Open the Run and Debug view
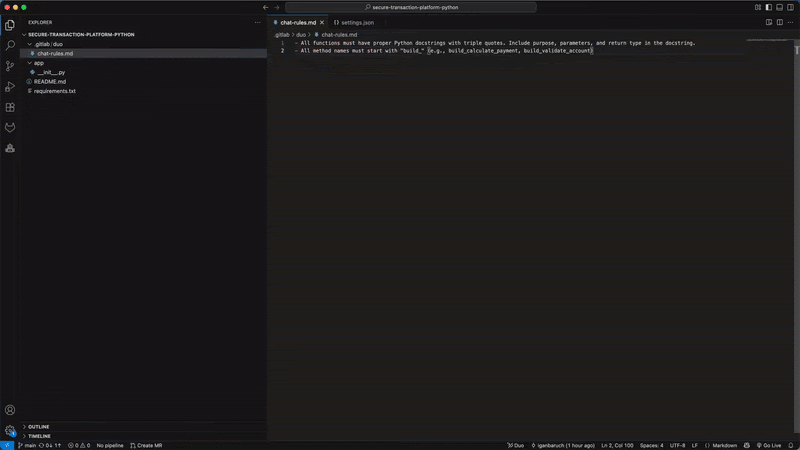This screenshot has height=450, width=800. tap(10, 87)
